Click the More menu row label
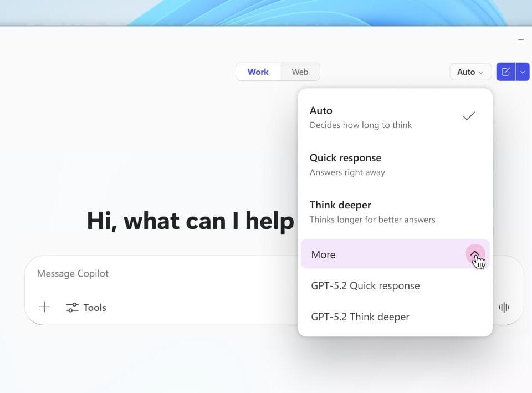 323,255
